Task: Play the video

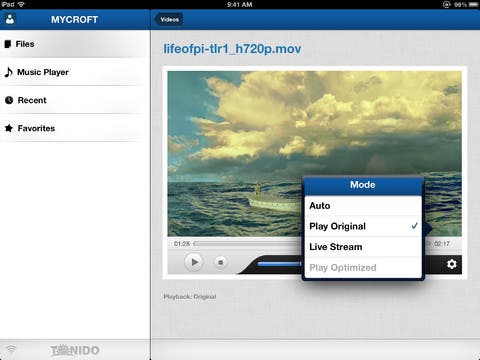Action: (x=194, y=262)
